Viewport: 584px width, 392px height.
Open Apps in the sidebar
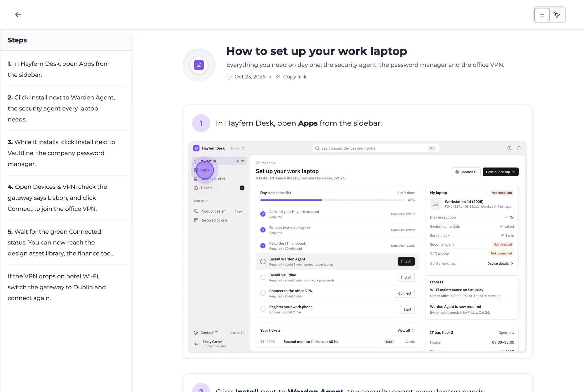point(219,170)
